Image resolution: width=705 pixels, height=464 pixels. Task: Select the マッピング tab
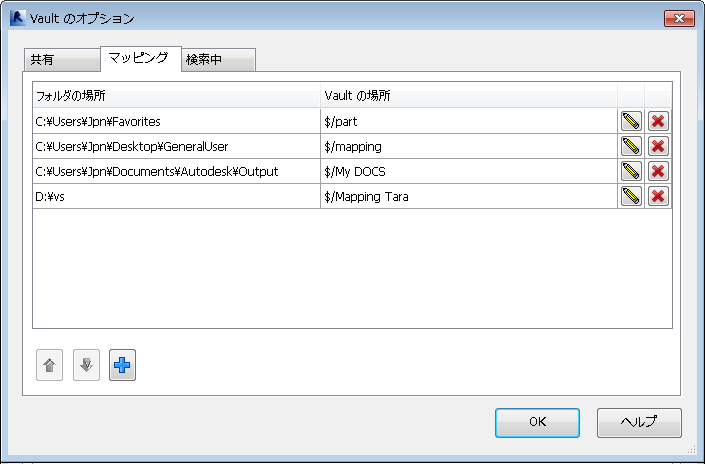coord(141,58)
